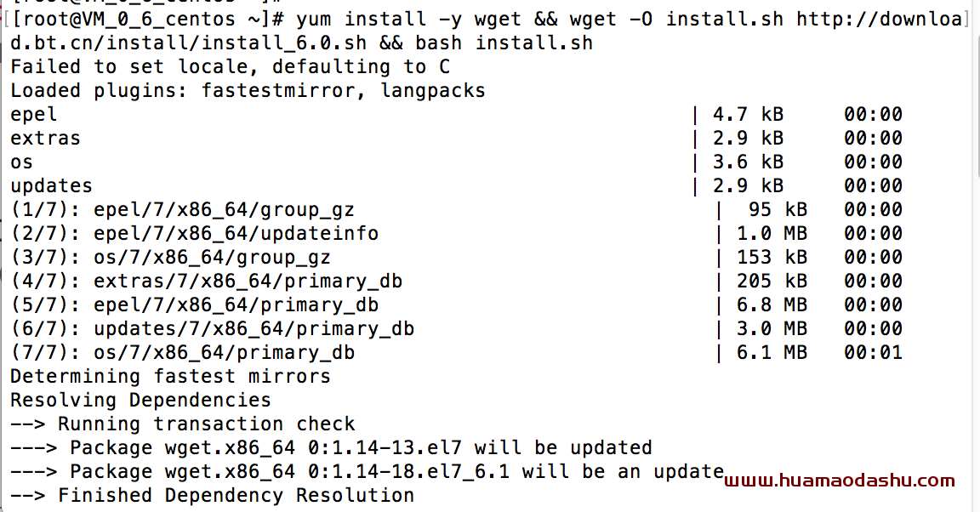Click the 00:01 elapsed time value

click(873, 352)
